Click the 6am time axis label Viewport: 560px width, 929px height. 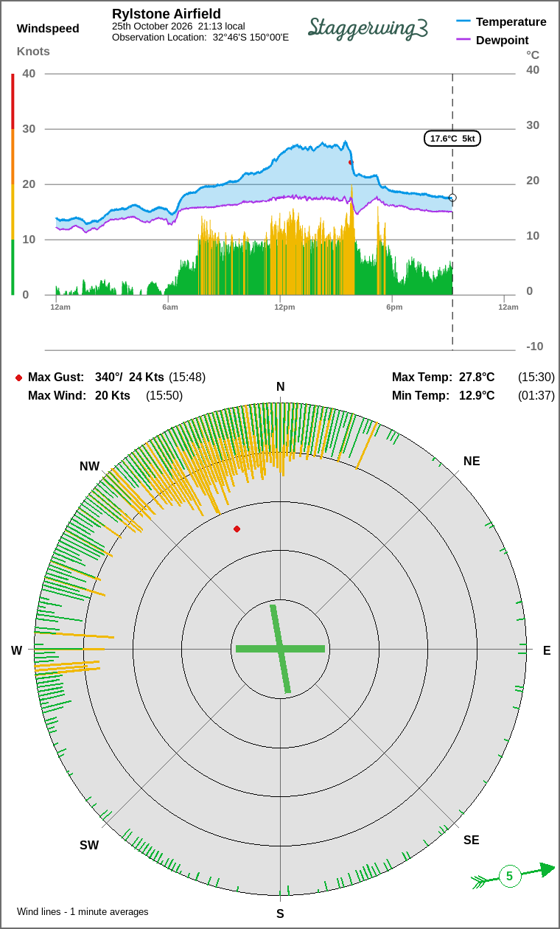170,307
